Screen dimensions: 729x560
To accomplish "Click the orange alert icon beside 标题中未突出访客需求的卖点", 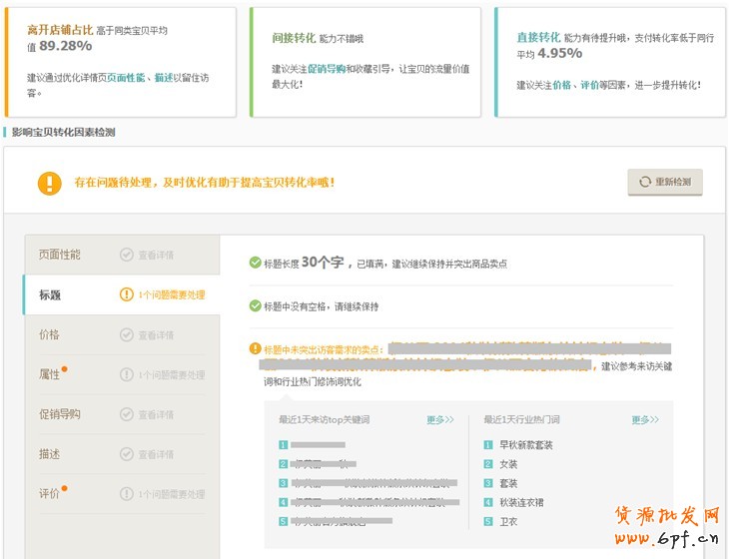I will pyautogui.click(x=255, y=349).
